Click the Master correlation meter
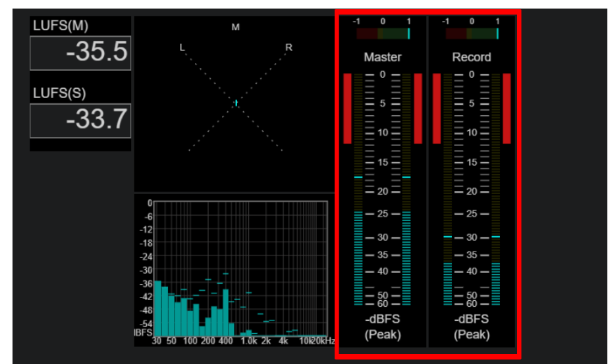 coord(383,34)
